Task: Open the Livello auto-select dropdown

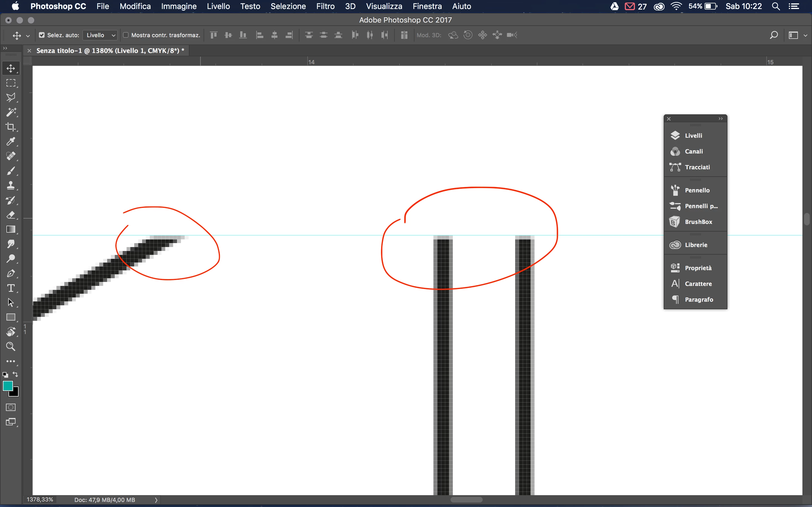Action: (x=100, y=35)
